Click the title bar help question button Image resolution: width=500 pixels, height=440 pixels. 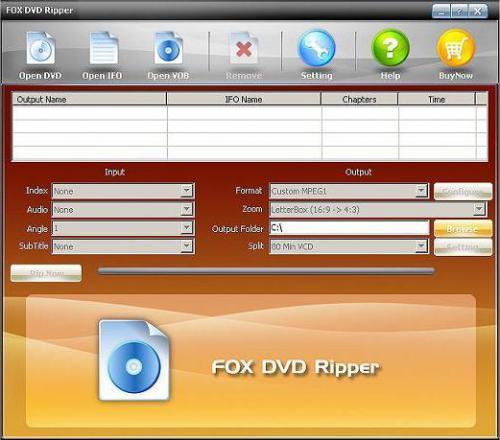[x=459, y=12]
